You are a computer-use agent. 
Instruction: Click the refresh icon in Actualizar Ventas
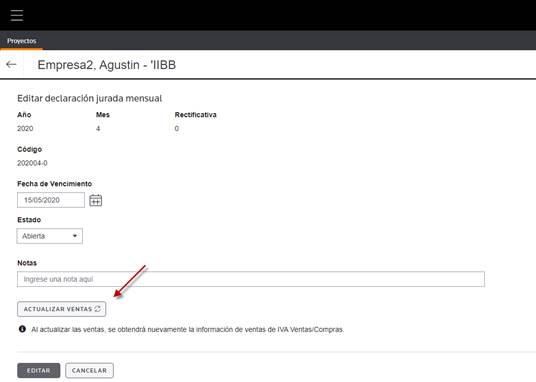(97, 309)
